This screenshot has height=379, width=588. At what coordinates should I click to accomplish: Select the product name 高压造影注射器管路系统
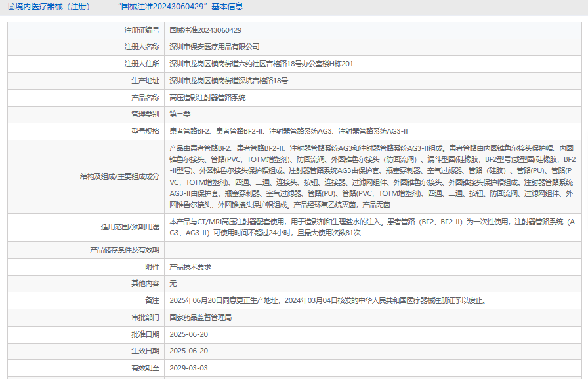(x=207, y=98)
